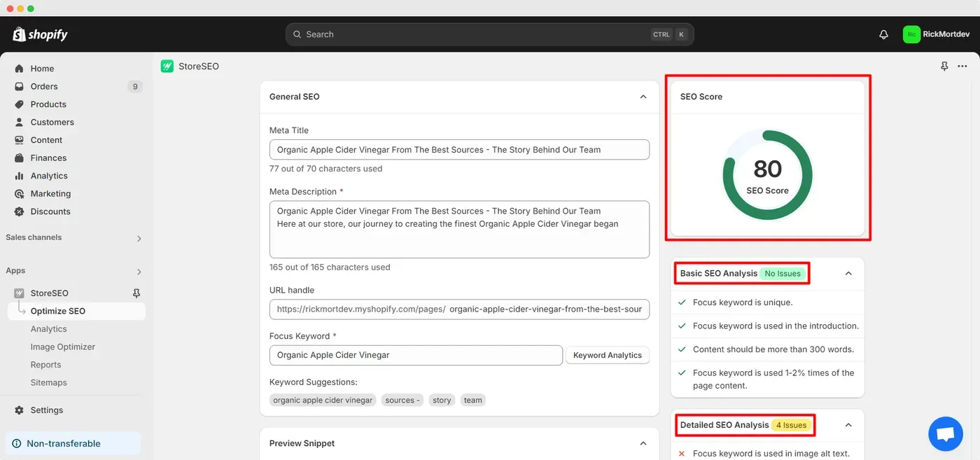
Task: Open the chat support bubble
Action: tap(946, 434)
